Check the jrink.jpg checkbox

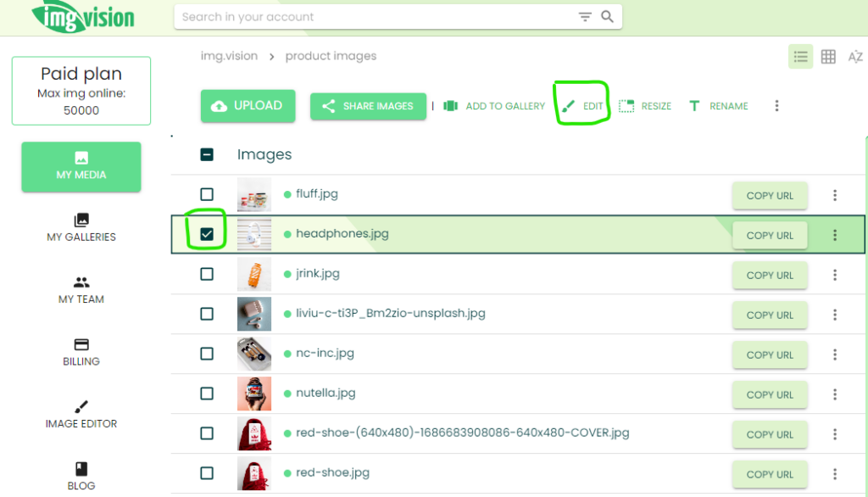click(207, 274)
